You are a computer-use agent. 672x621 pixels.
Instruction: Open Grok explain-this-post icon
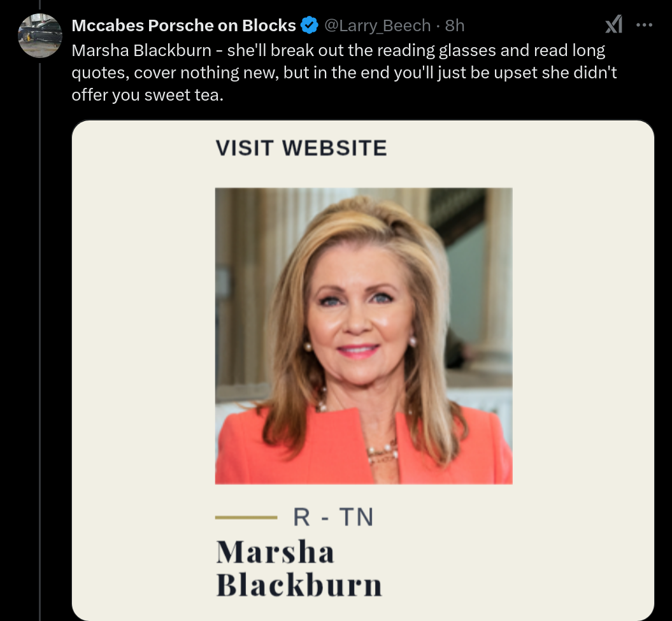(x=613, y=25)
